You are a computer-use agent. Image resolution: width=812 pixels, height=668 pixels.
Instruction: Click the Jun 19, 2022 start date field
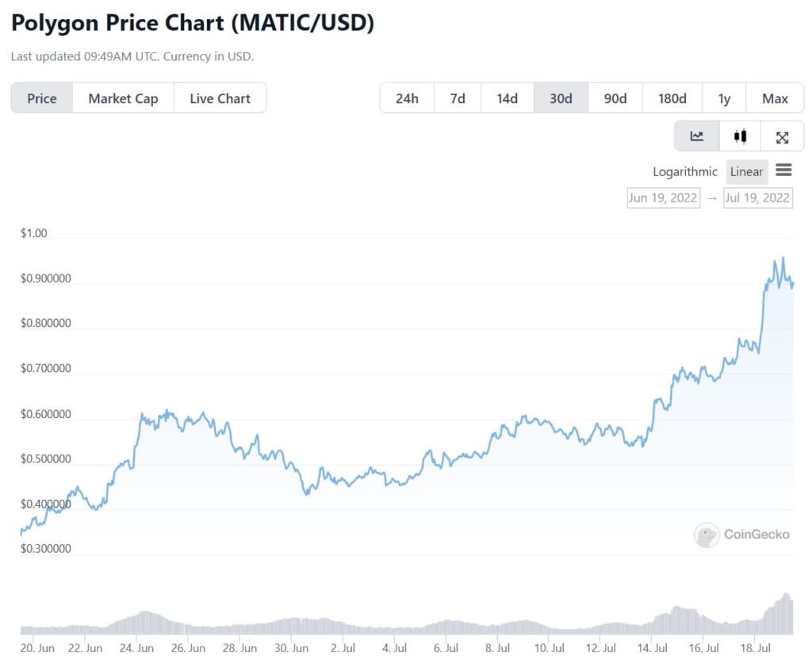point(663,198)
